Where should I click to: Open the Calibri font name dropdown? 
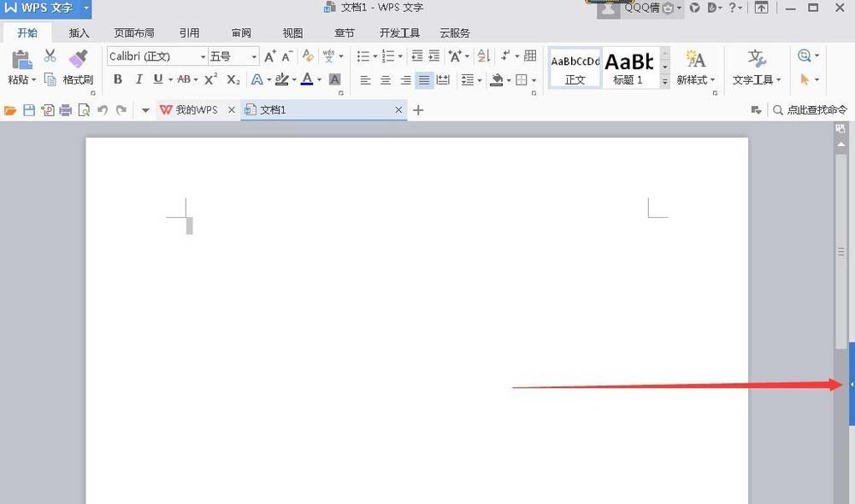pyautogui.click(x=203, y=56)
